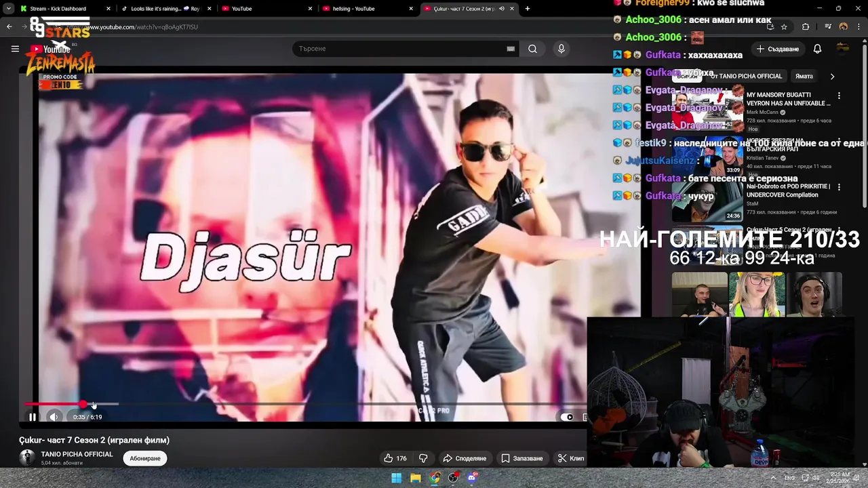
Task: Open the Chrome three-dot menu
Action: pyautogui.click(x=859, y=26)
